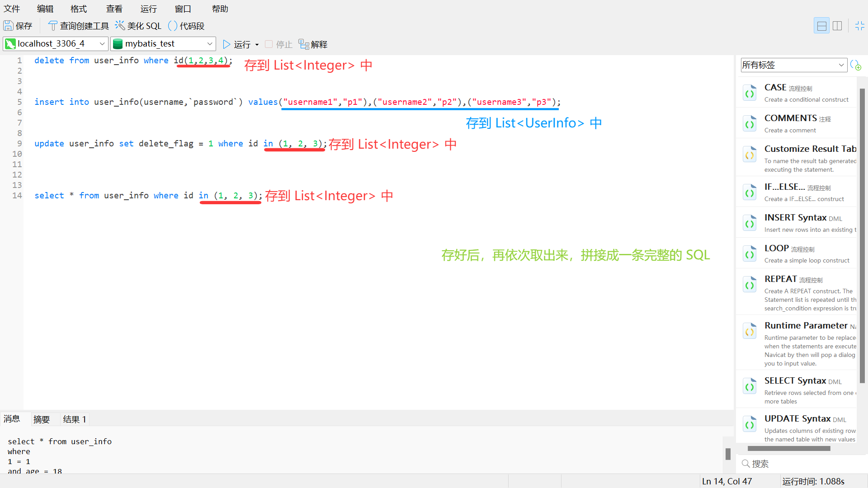Open the 查看 menu
The width and height of the screenshot is (868, 488).
[114, 9]
